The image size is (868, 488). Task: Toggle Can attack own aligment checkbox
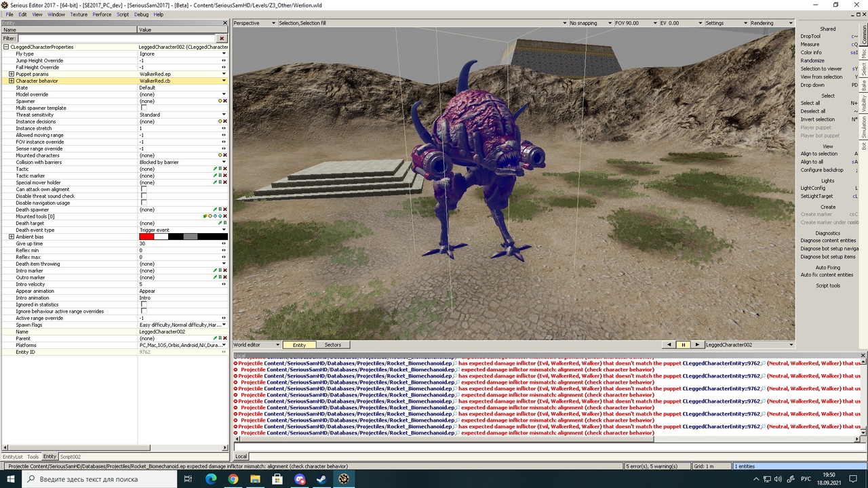tap(144, 189)
